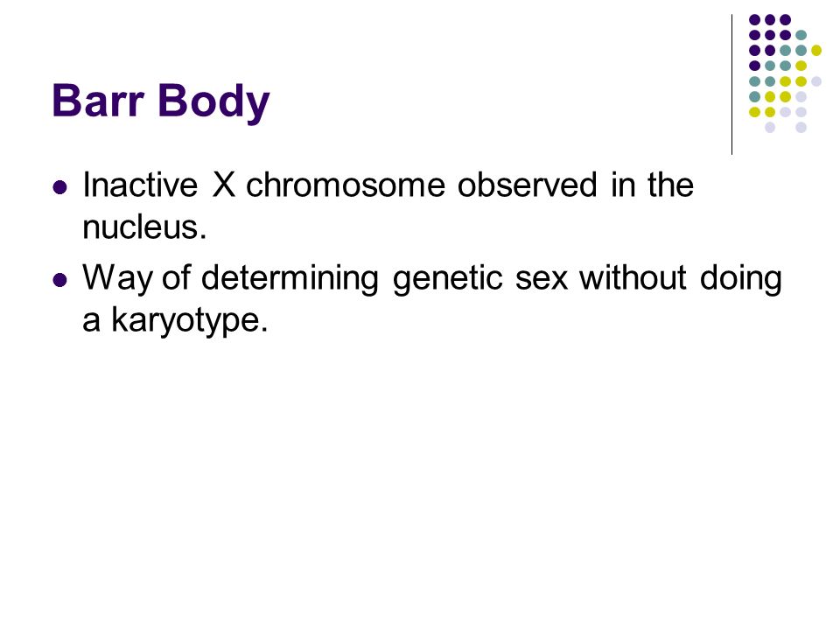Select the second bullet point marker
The image size is (840, 630).
coord(60,280)
